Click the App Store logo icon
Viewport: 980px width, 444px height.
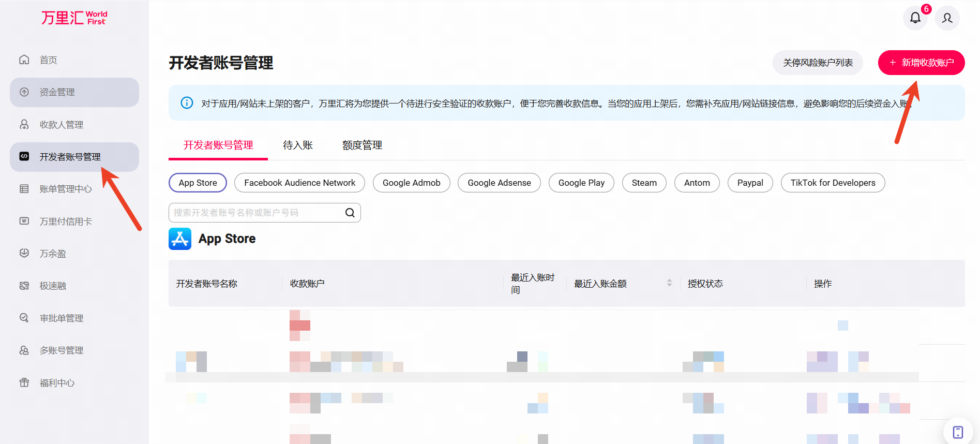click(180, 239)
